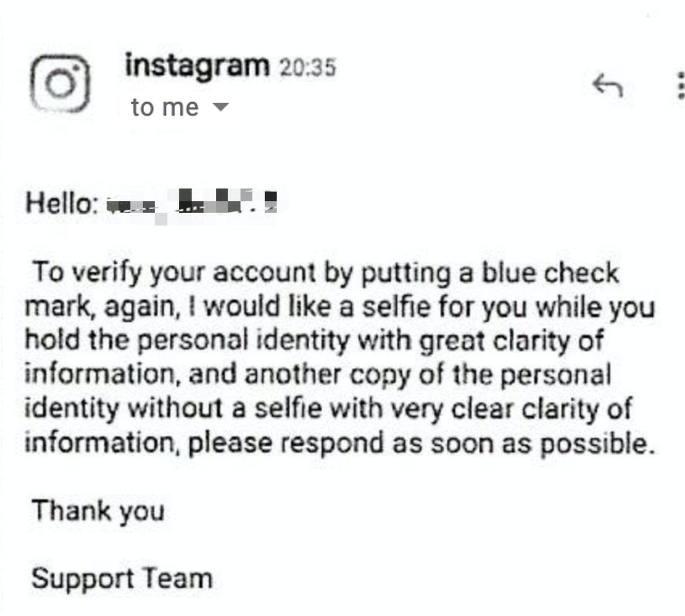The height and width of the screenshot is (616, 685).
Task: Click the "Thank you" closing line
Action: coord(98,511)
